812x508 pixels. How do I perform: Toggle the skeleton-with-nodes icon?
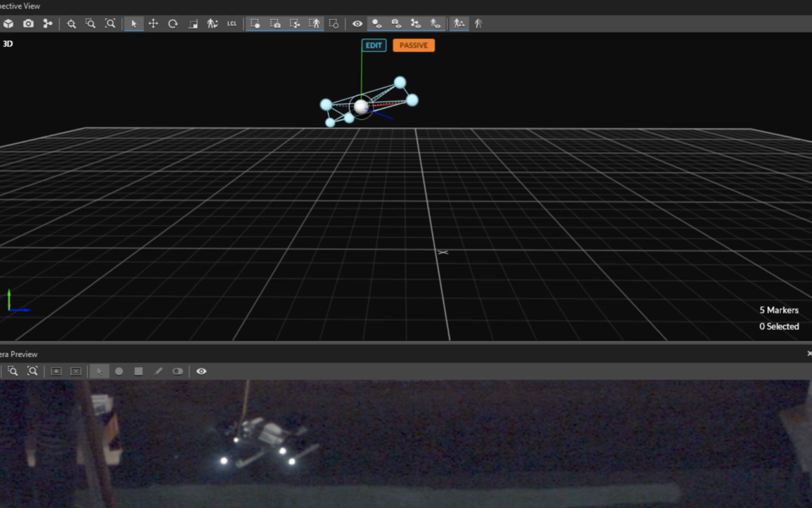pyautogui.click(x=459, y=23)
